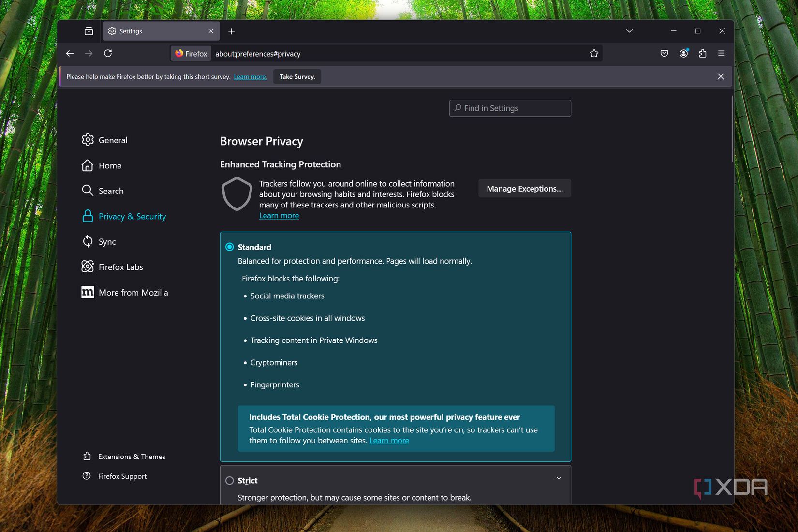Bookmark this page with the star icon
The width and height of the screenshot is (798, 532).
click(594, 53)
